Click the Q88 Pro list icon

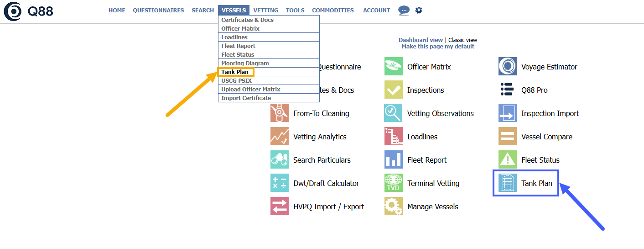[x=508, y=90]
